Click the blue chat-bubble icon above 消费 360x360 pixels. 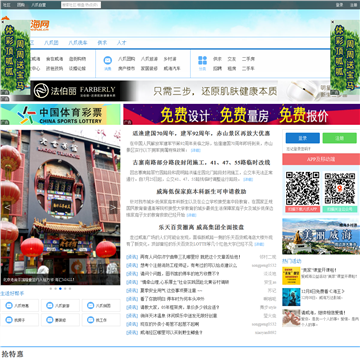tap(108, 60)
